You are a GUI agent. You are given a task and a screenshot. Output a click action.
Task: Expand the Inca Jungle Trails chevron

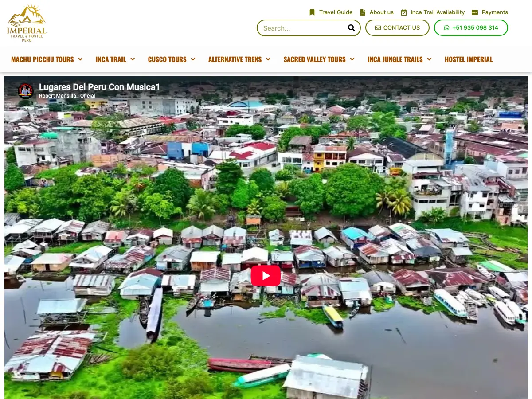[429, 59]
